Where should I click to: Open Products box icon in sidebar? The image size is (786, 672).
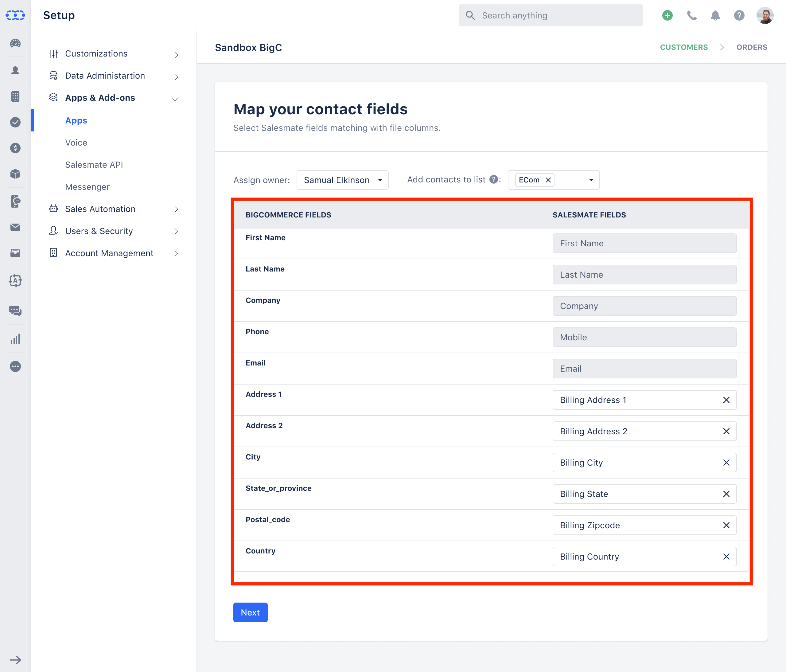(15, 174)
